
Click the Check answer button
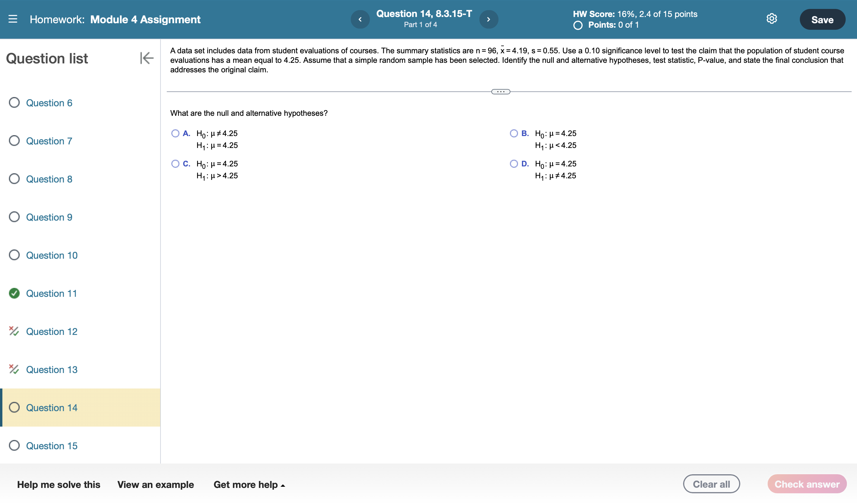click(807, 483)
